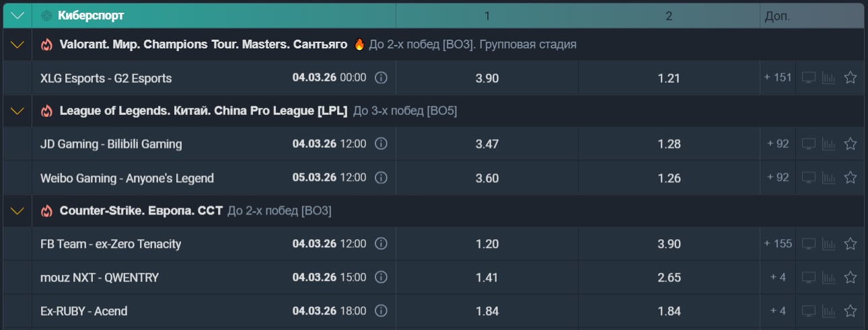Favorite the Weibo Gaming - Anyone's Legend match
Viewport: 868px width, 330px height.
click(851, 178)
